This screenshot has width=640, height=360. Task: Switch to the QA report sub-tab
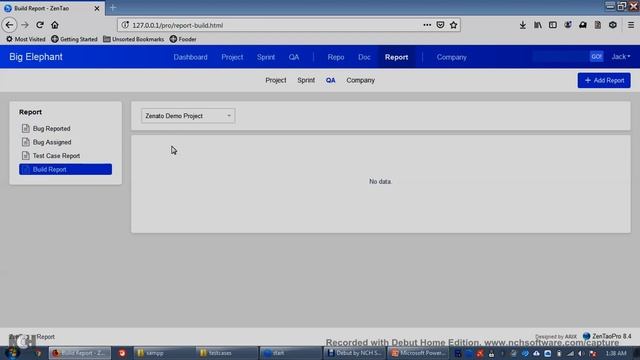pyautogui.click(x=330, y=80)
